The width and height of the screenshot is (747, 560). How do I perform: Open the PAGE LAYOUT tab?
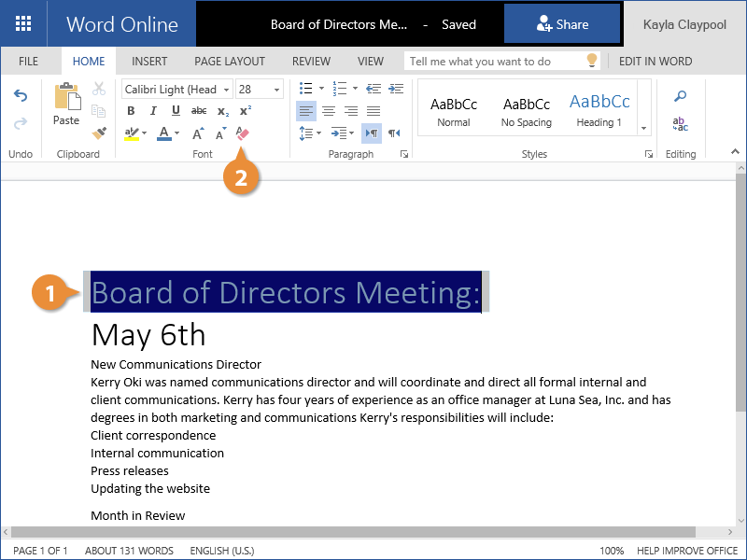pos(230,62)
